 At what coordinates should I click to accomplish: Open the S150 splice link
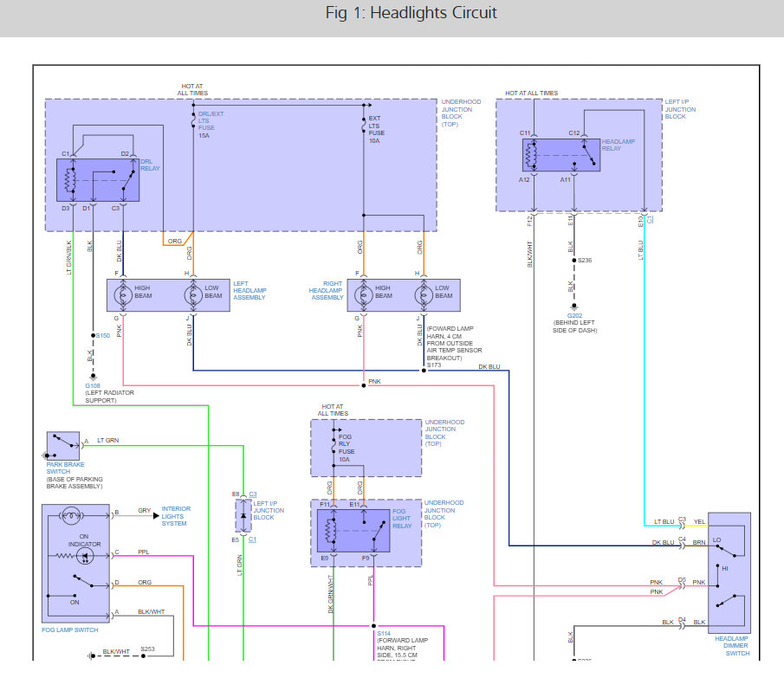point(103,335)
